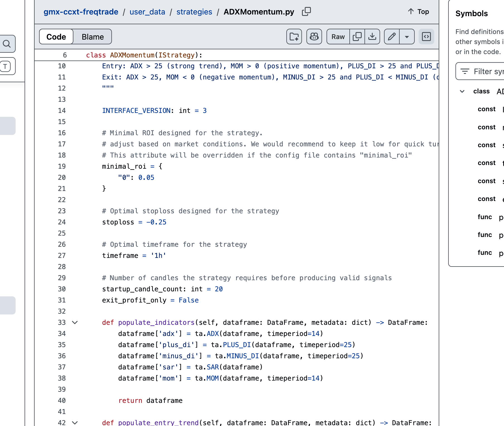Click the search icon in left sidebar
504x426 pixels.
7,44
